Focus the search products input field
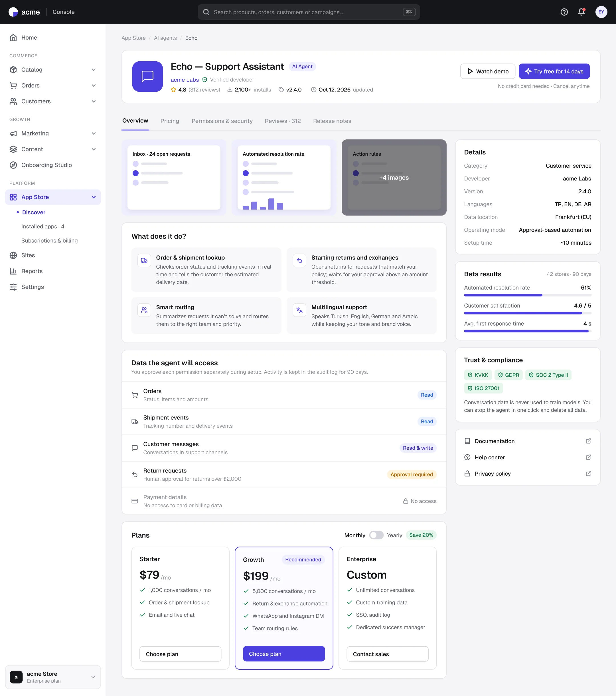Screen dimensions: 616x696 click(309, 12)
